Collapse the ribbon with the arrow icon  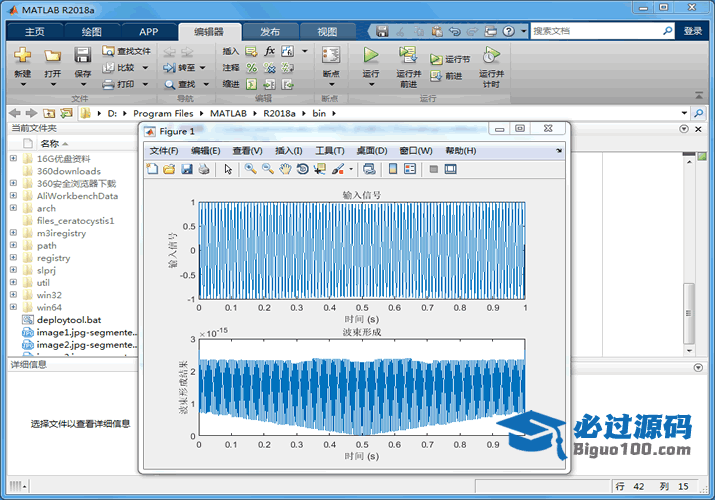click(699, 95)
